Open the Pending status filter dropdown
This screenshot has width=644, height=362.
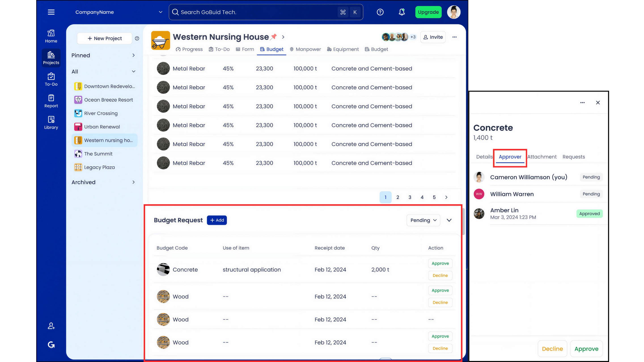tap(423, 220)
